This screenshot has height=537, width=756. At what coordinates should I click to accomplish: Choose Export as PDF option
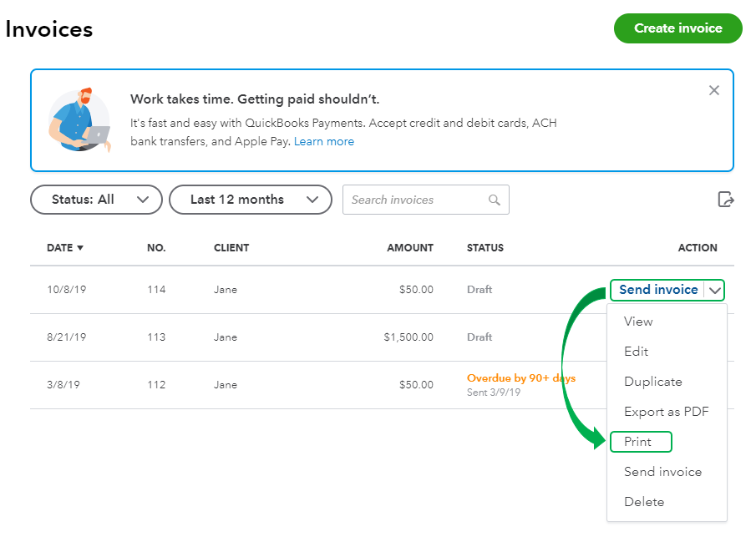click(666, 412)
